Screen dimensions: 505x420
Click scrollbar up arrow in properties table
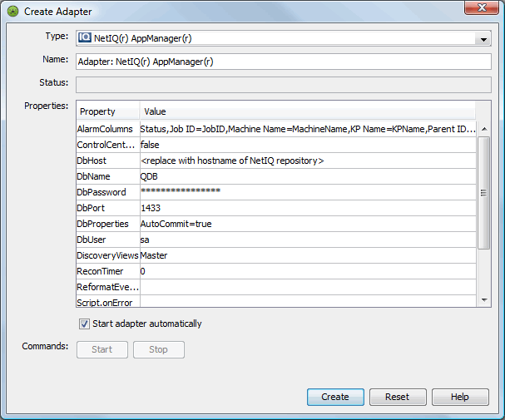point(483,129)
